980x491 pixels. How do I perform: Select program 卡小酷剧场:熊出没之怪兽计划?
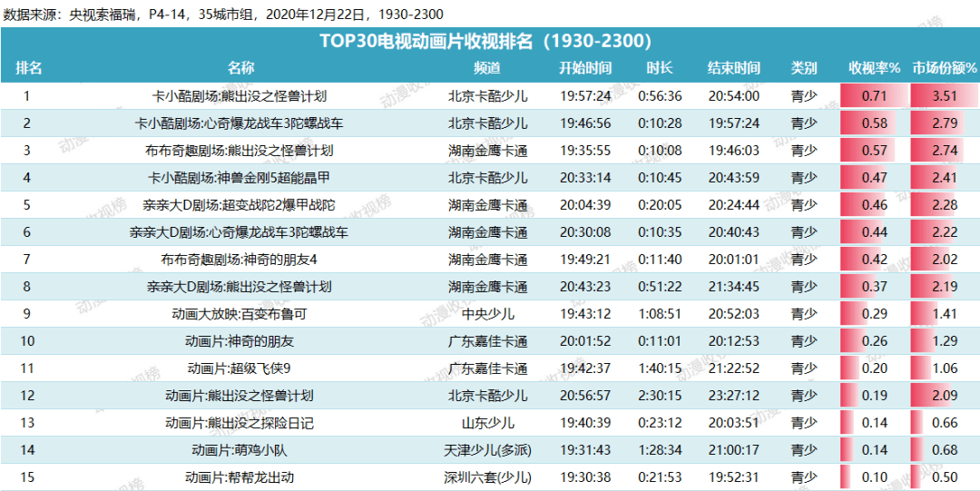(x=240, y=96)
